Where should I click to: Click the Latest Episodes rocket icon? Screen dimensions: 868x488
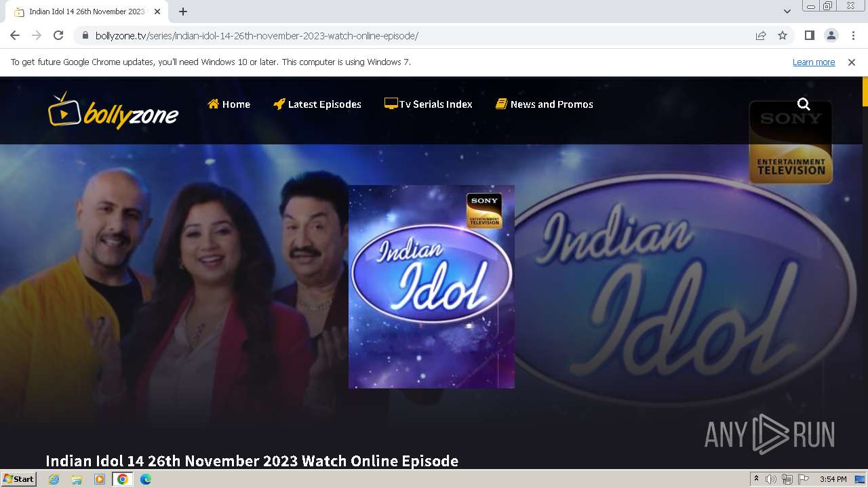[279, 104]
